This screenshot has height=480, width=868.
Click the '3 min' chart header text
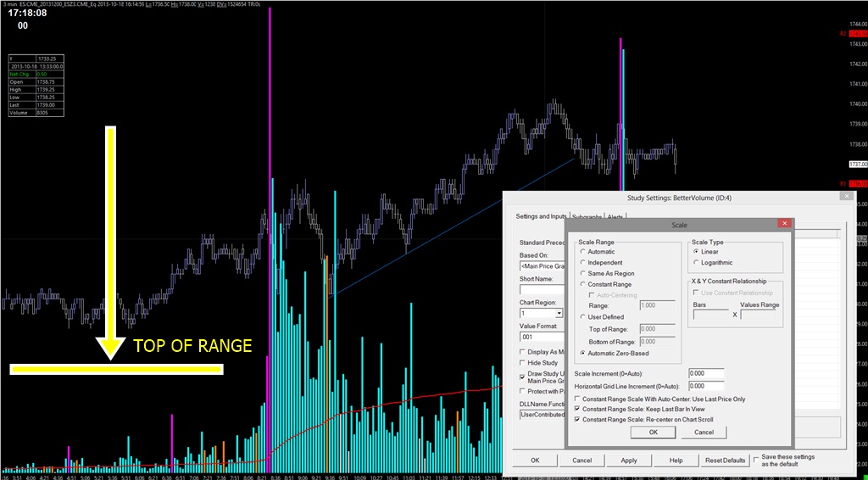9,3
